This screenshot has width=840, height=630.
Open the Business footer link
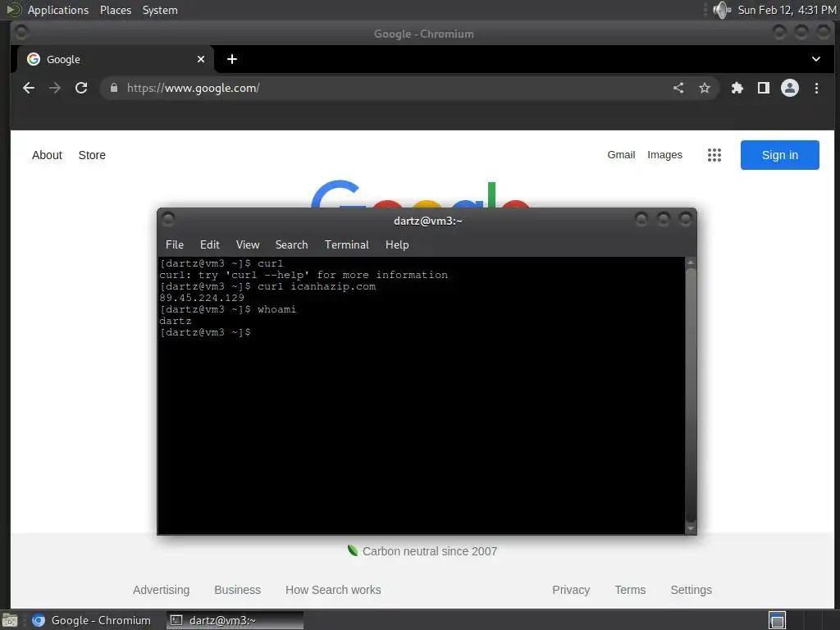(237, 590)
